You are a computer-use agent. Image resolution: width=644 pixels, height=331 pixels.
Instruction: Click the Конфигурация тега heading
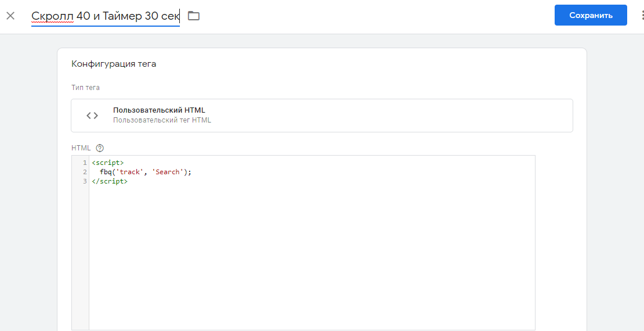pos(114,64)
